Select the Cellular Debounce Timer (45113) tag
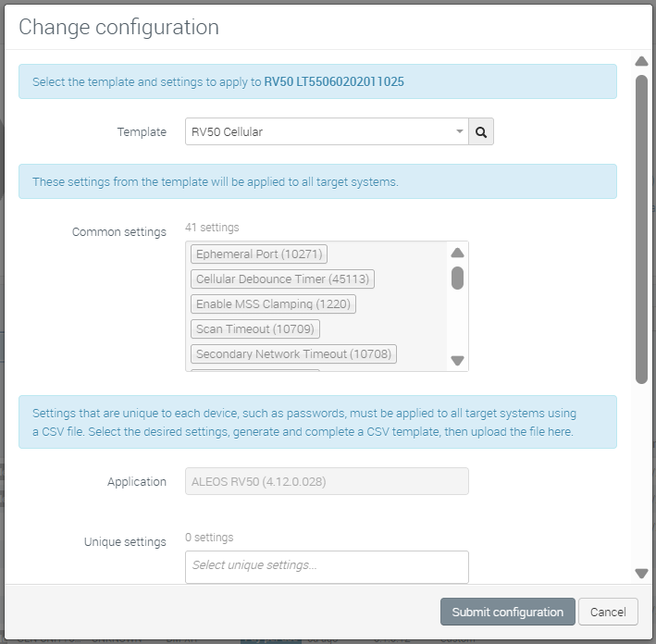 (282, 279)
